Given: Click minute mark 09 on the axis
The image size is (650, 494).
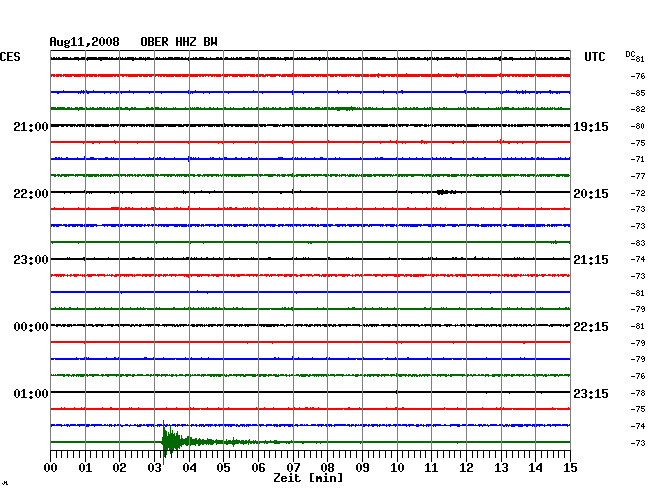Looking at the screenshot, I should (362, 467).
